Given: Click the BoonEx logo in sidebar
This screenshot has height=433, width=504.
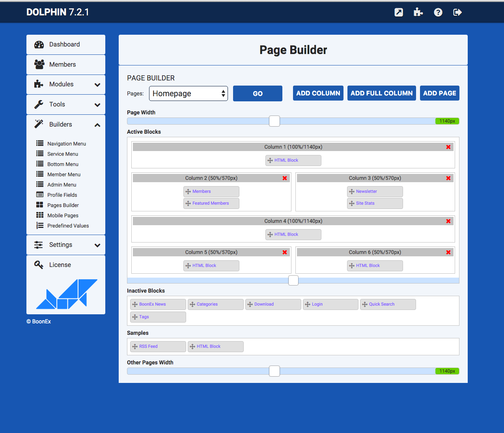Looking at the screenshot, I should 66,294.
